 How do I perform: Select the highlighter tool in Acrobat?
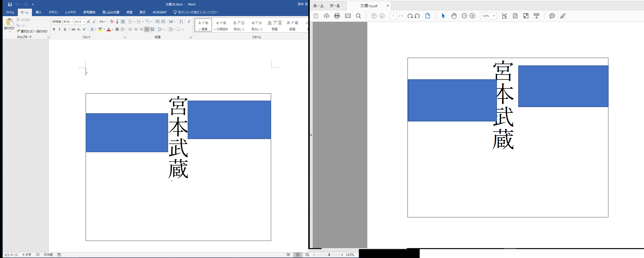point(563,16)
